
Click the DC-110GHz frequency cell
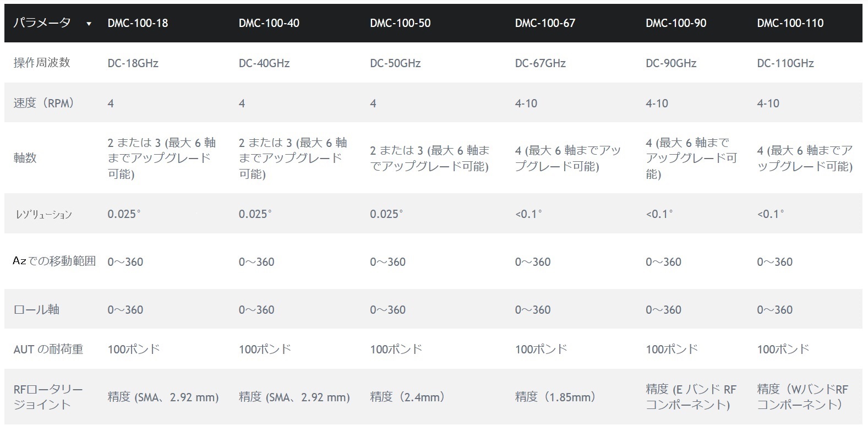point(785,63)
